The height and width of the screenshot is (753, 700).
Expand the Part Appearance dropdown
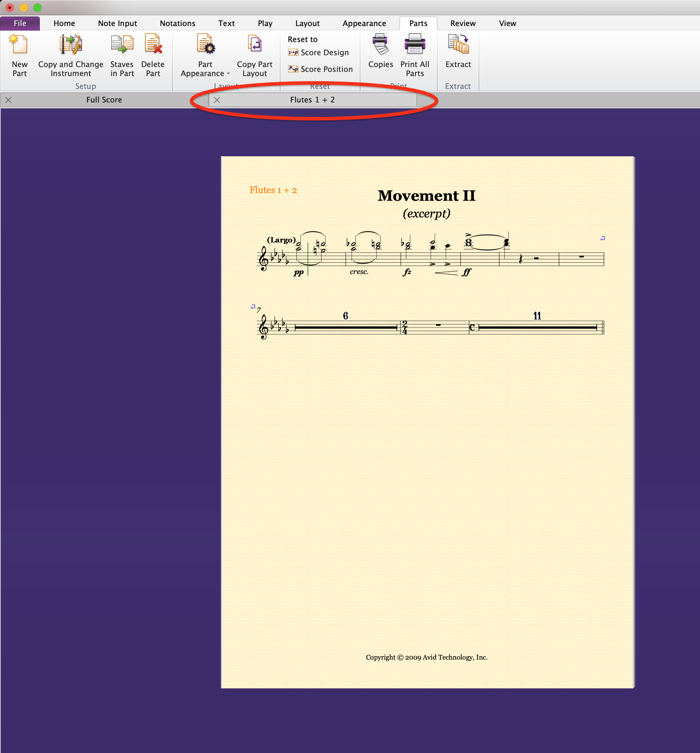(x=228, y=74)
